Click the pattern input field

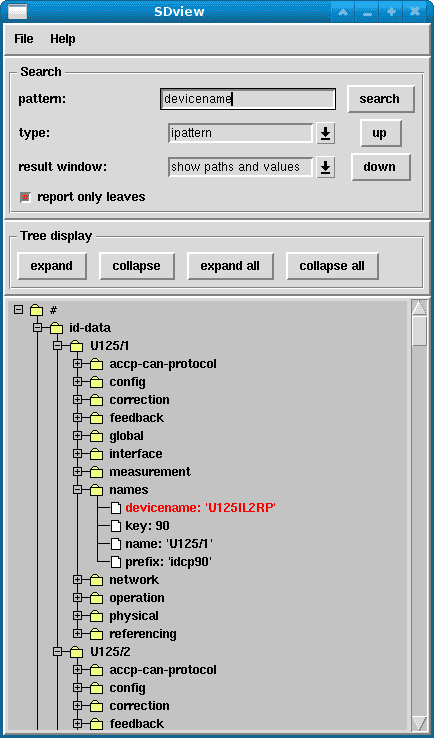point(248,99)
